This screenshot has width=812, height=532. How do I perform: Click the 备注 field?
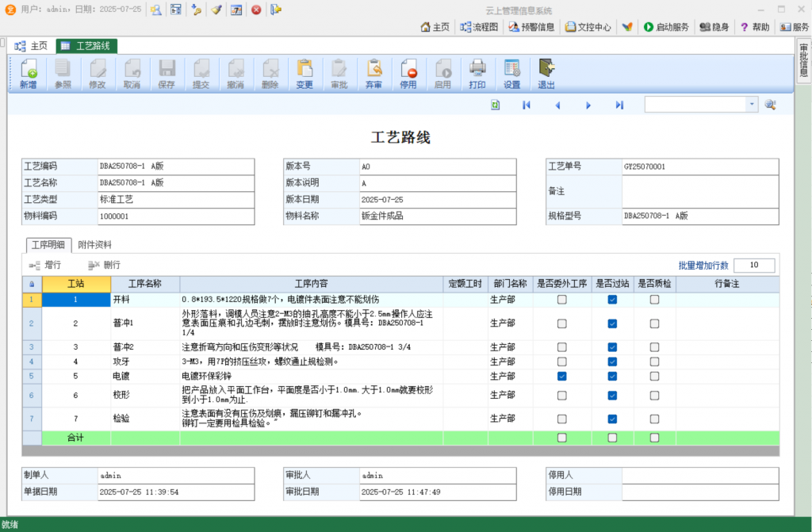point(700,191)
